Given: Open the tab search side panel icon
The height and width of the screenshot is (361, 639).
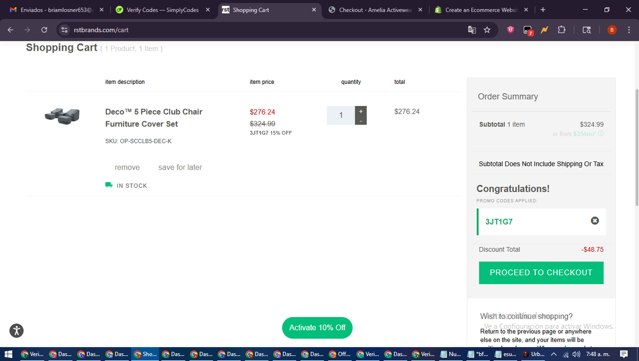Looking at the screenshot, I should pyautogui.click(x=586, y=30).
